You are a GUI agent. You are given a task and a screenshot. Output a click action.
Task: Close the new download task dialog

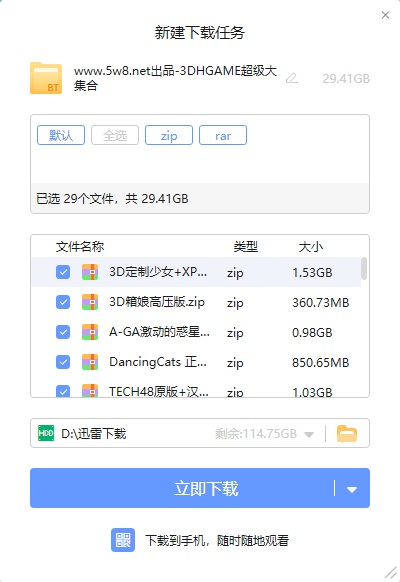(386, 15)
